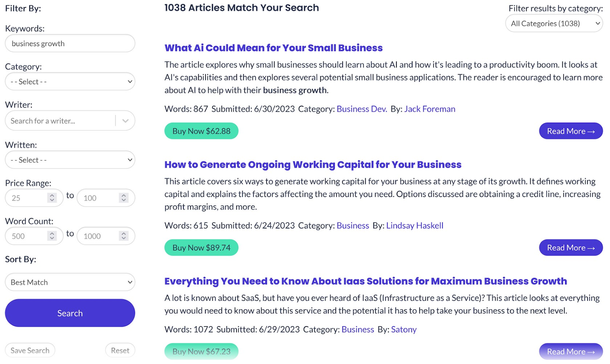Click the Business Dev. category link
610x364 pixels.
pyautogui.click(x=361, y=109)
